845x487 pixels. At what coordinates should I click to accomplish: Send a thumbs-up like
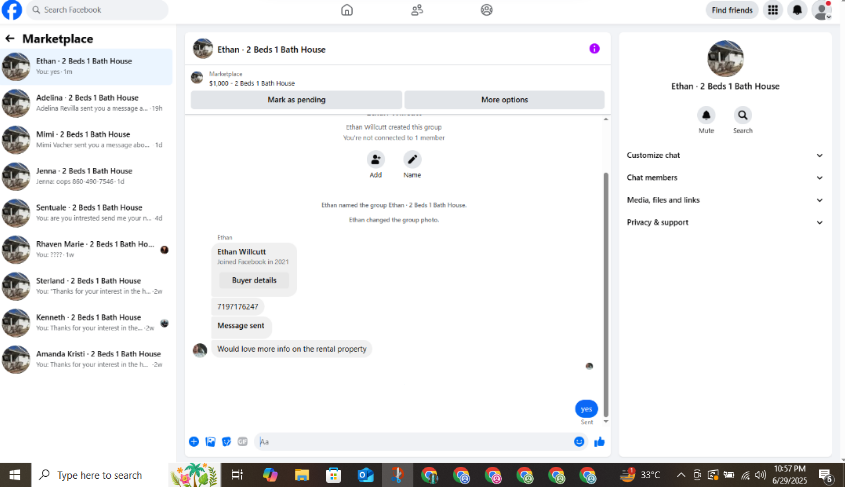(x=599, y=442)
